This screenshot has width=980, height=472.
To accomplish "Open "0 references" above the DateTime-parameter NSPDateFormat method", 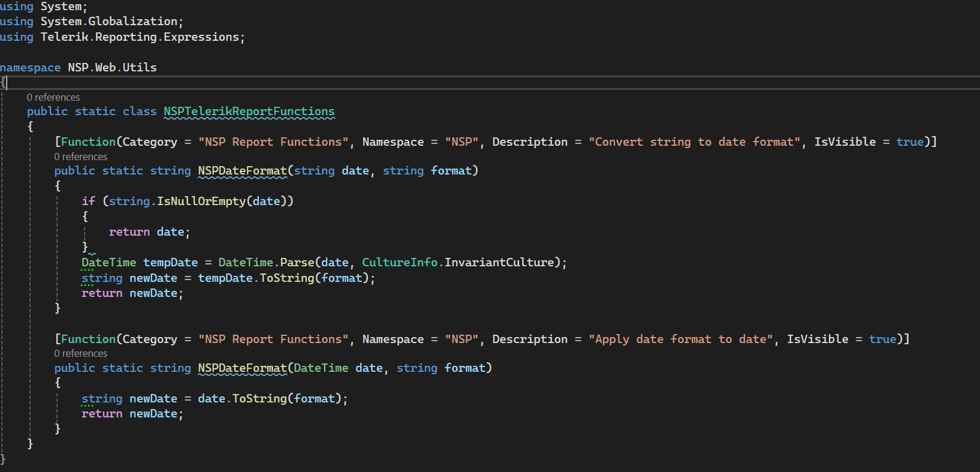I will click(81, 353).
